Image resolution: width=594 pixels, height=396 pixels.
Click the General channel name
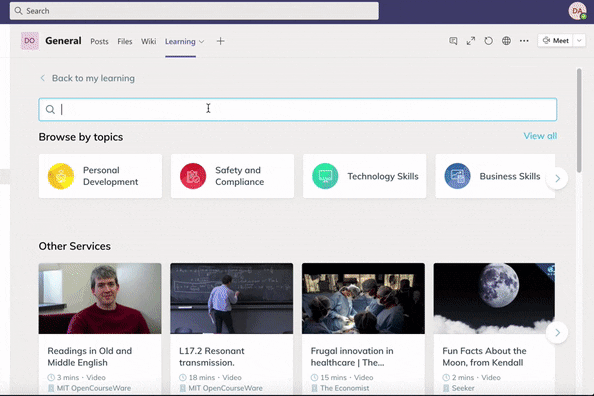[x=63, y=41]
